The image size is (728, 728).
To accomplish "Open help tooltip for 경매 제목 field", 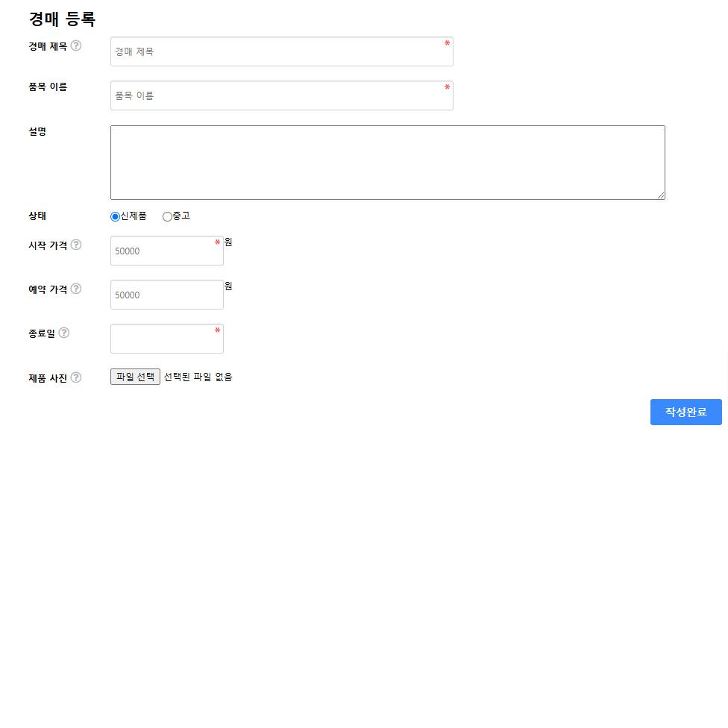I will pyautogui.click(x=76, y=45).
